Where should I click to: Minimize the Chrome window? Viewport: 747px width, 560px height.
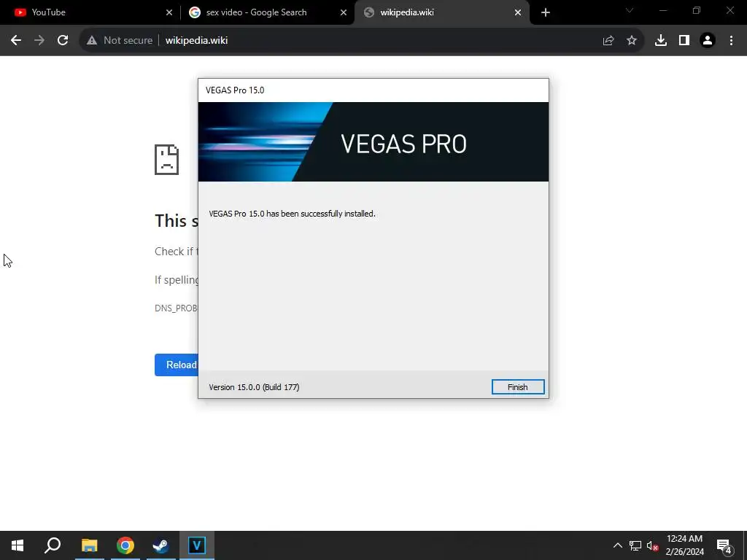coord(662,10)
